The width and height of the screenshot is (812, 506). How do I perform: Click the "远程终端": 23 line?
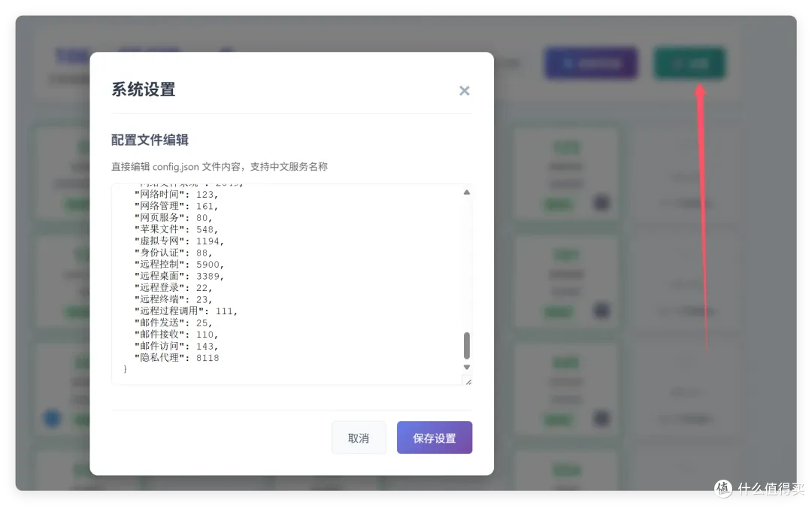pos(174,299)
